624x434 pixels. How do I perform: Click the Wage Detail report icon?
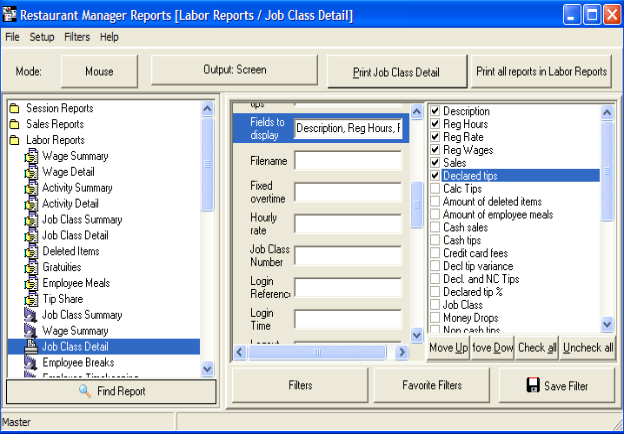pos(31,172)
